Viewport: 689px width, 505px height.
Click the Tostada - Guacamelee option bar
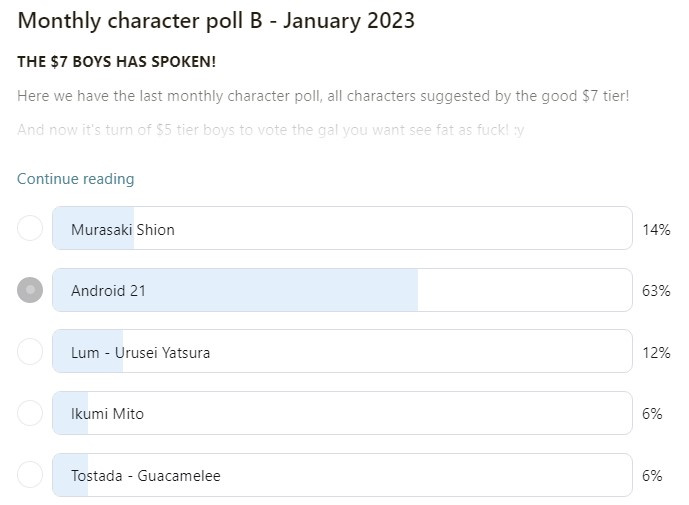pyautogui.click(x=342, y=475)
